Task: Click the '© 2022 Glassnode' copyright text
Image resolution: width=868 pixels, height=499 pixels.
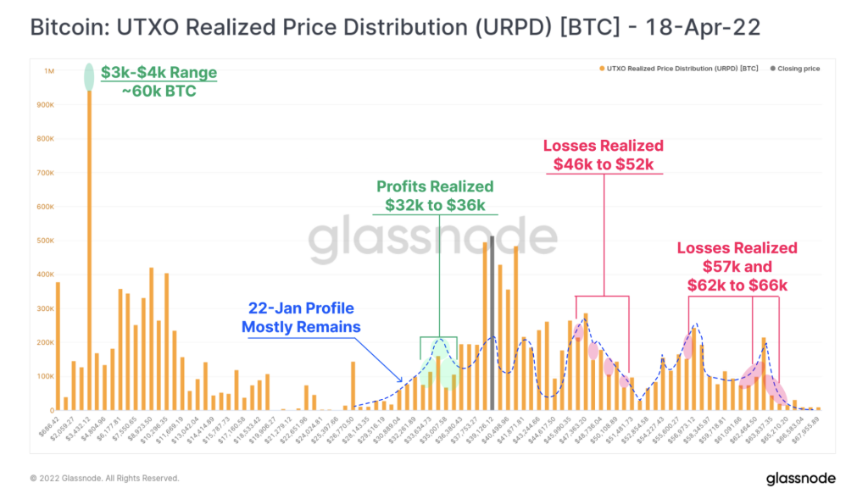Action: [x=104, y=479]
